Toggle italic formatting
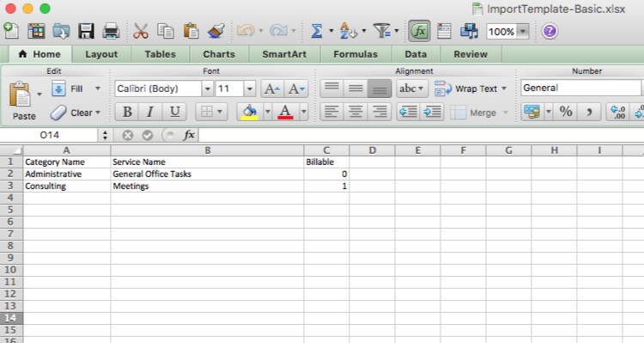The height and width of the screenshot is (343, 644). (x=150, y=112)
